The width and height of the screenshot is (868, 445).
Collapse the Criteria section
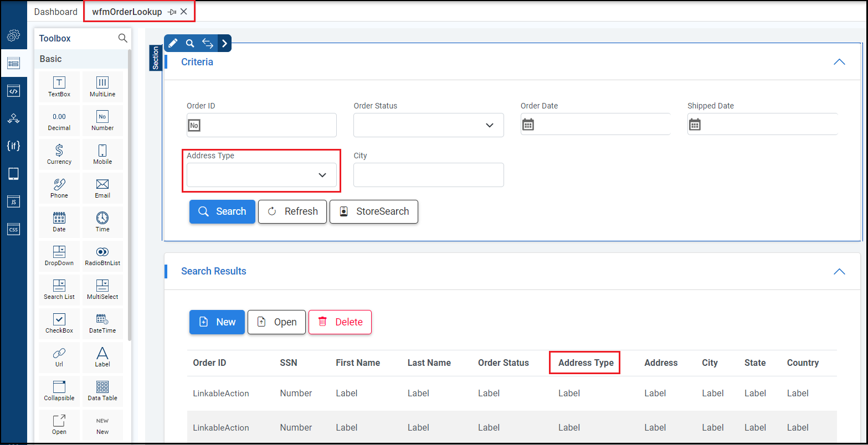pyautogui.click(x=839, y=62)
